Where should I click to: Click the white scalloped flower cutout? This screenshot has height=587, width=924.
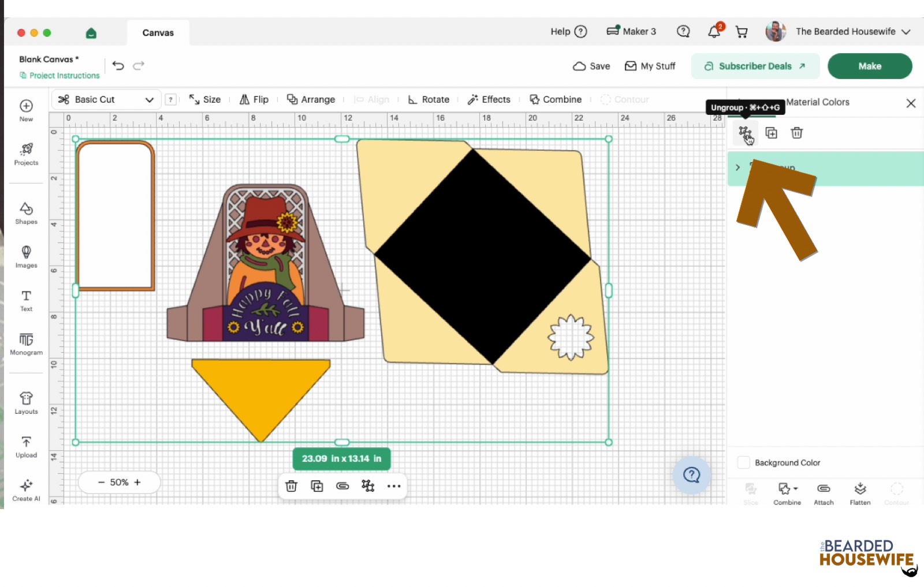[571, 337]
